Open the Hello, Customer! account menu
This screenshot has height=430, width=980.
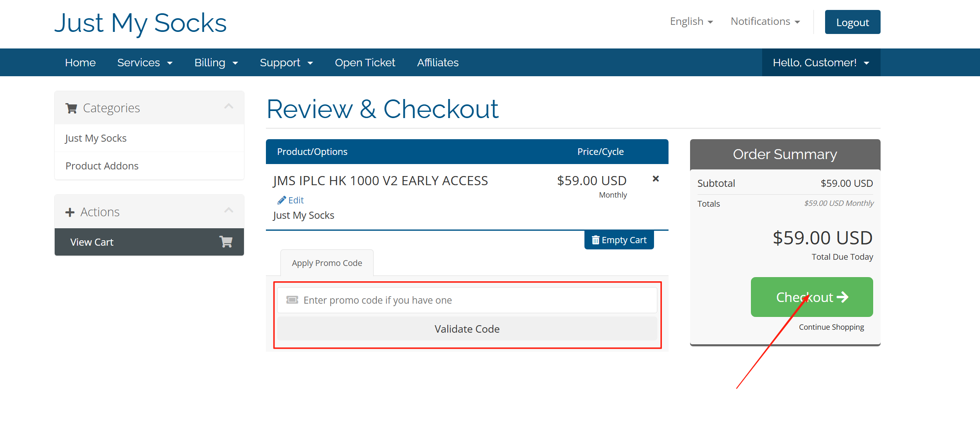click(x=821, y=63)
